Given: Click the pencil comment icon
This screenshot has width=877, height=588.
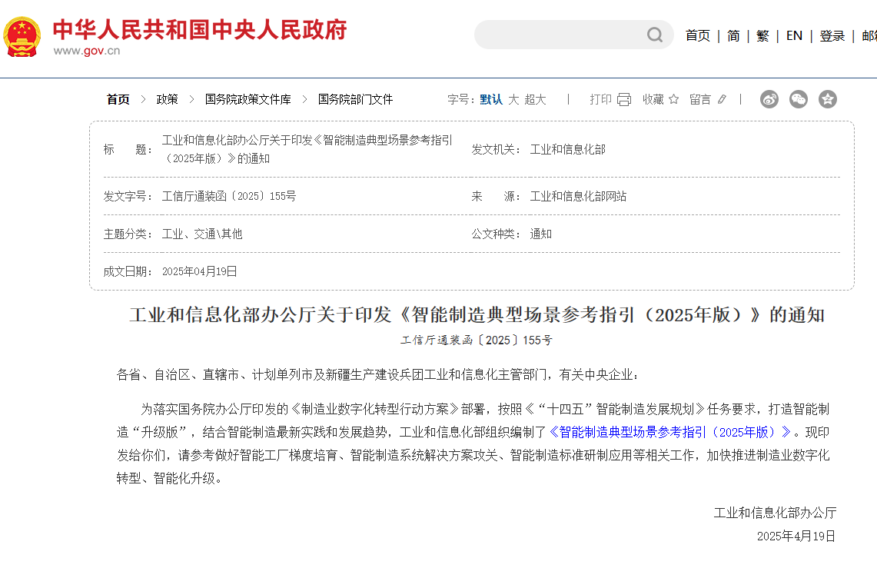Looking at the screenshot, I should [x=722, y=99].
